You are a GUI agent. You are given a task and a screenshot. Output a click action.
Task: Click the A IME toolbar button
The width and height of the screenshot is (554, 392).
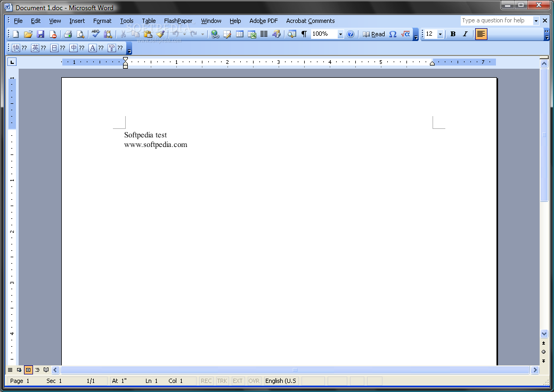pyautogui.click(x=96, y=48)
